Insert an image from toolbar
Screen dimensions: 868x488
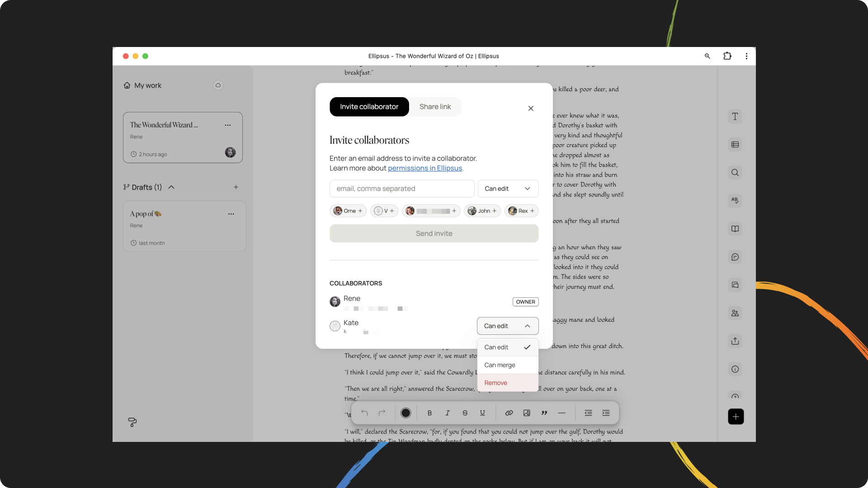527,413
